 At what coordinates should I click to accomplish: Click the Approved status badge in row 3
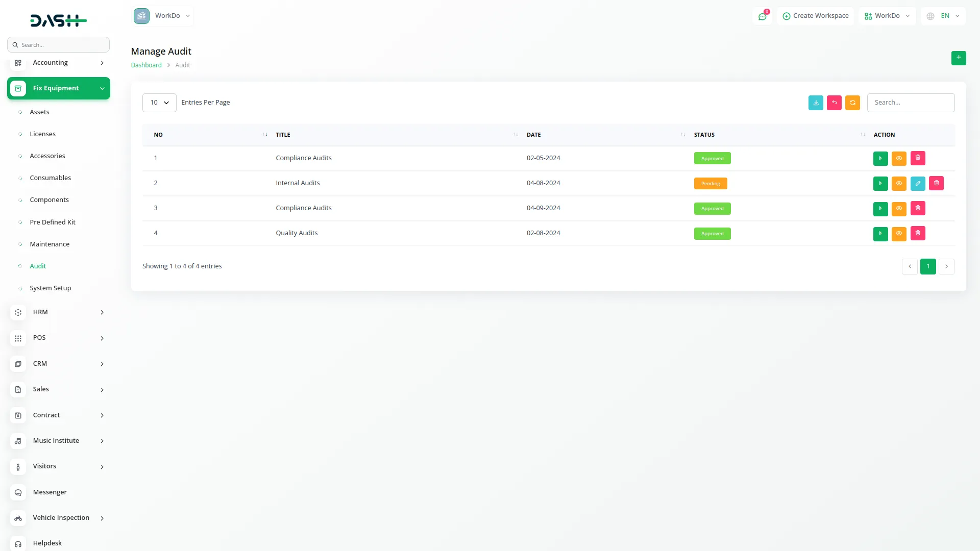pos(712,208)
